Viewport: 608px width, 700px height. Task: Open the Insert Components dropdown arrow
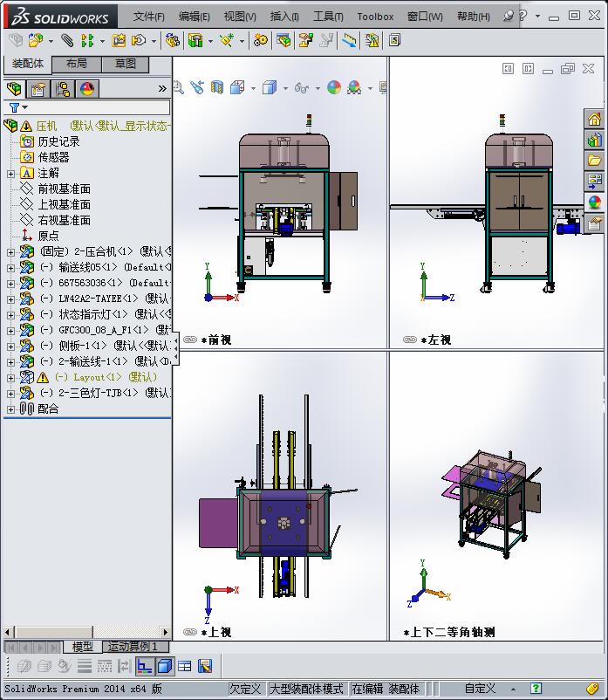tap(51, 42)
